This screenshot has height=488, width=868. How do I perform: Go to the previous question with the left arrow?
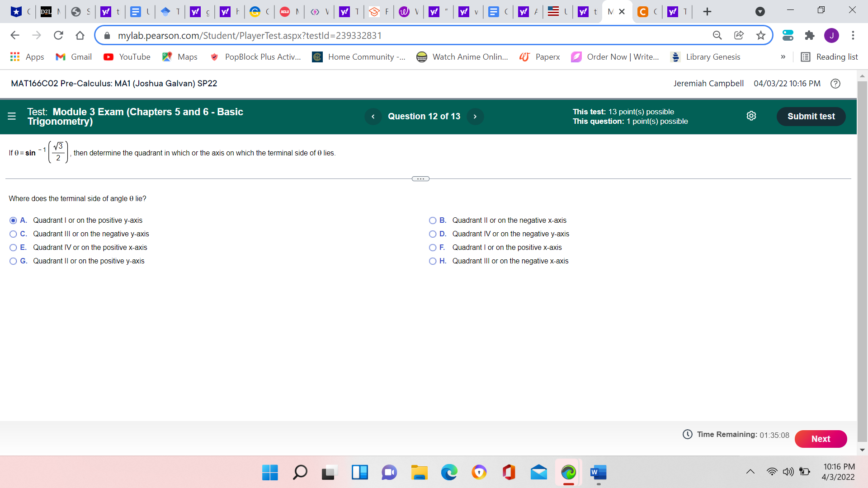(x=373, y=116)
